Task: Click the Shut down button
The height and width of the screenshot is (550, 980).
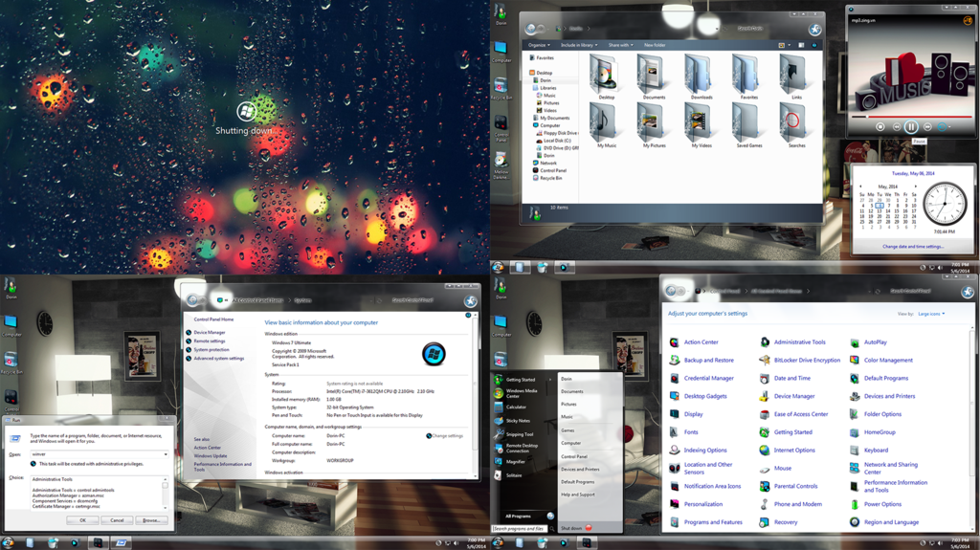Action: (576, 528)
